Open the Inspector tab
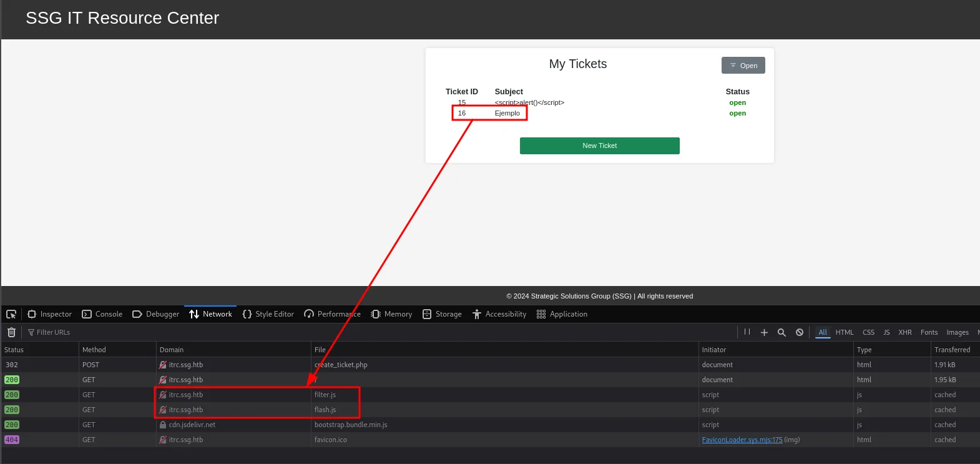The image size is (980, 464). click(50, 314)
